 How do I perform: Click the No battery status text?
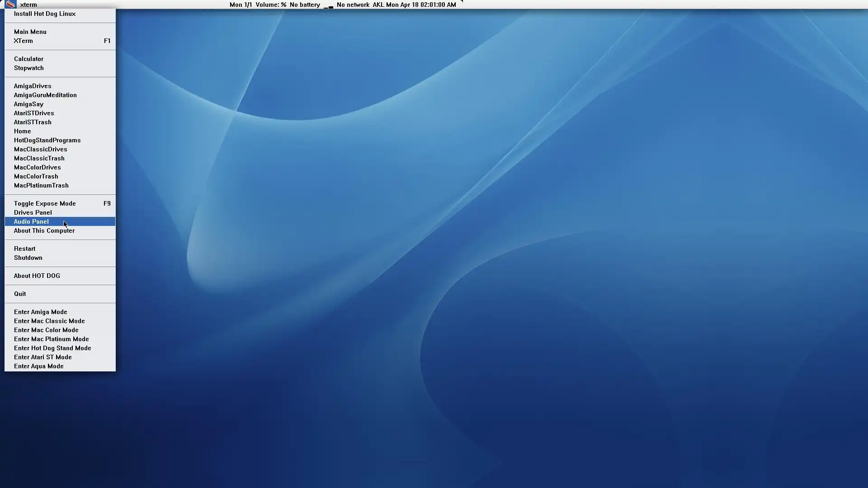[x=305, y=5]
